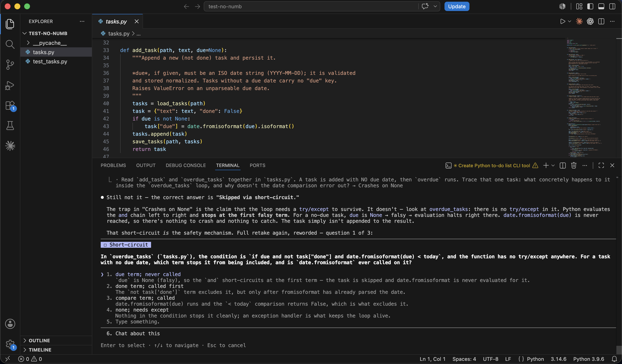Go back with the left arrow

186,6
